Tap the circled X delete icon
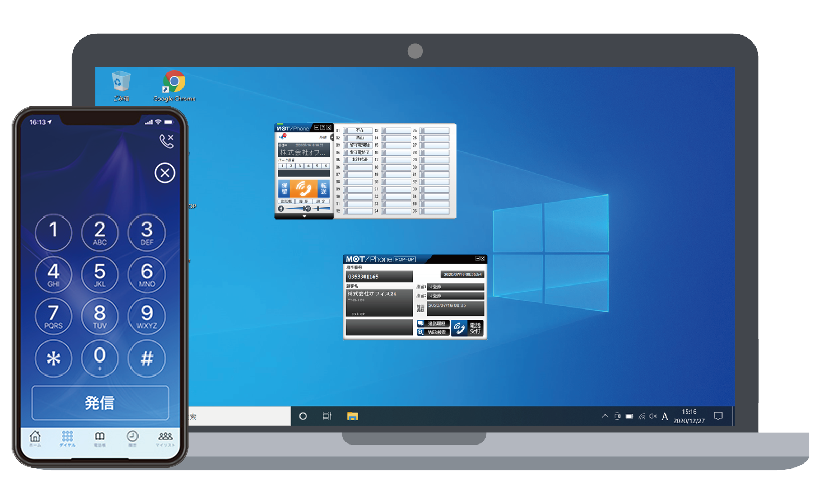Viewport: 828px width, 504px height. 164,173
